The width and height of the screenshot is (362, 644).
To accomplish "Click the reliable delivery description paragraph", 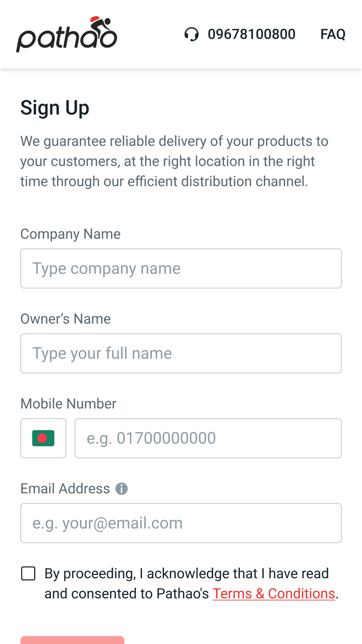I will pyautogui.click(x=174, y=161).
